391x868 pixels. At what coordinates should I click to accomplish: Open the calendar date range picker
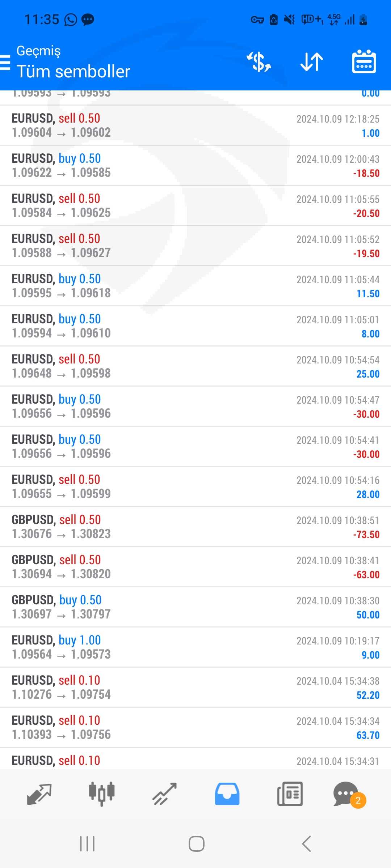point(364,62)
